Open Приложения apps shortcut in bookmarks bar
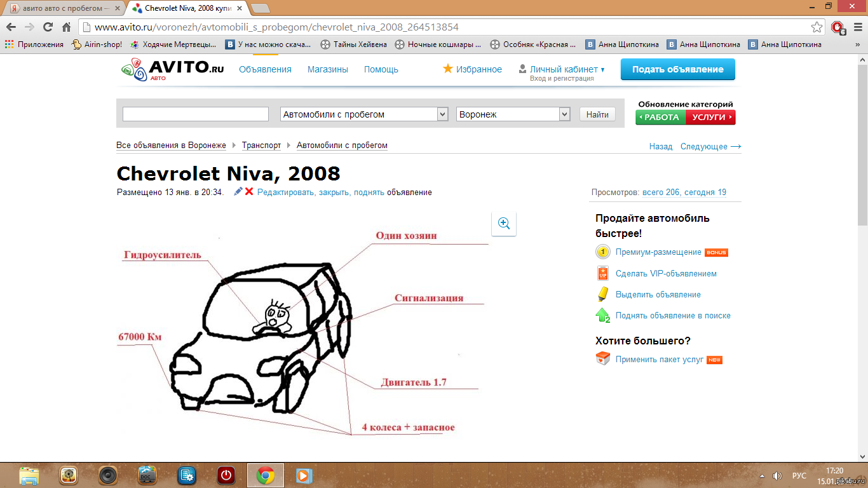Viewport: 868px width, 488px height. point(34,44)
